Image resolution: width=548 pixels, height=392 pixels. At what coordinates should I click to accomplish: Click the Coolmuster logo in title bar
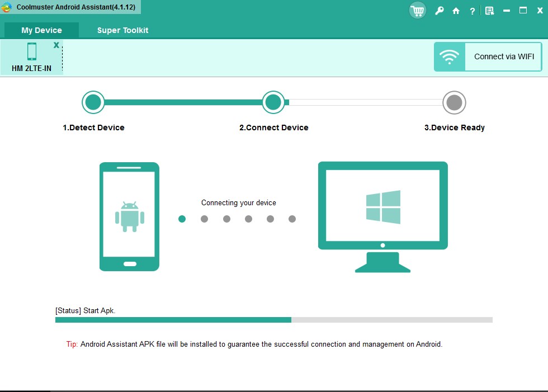coord(6,7)
